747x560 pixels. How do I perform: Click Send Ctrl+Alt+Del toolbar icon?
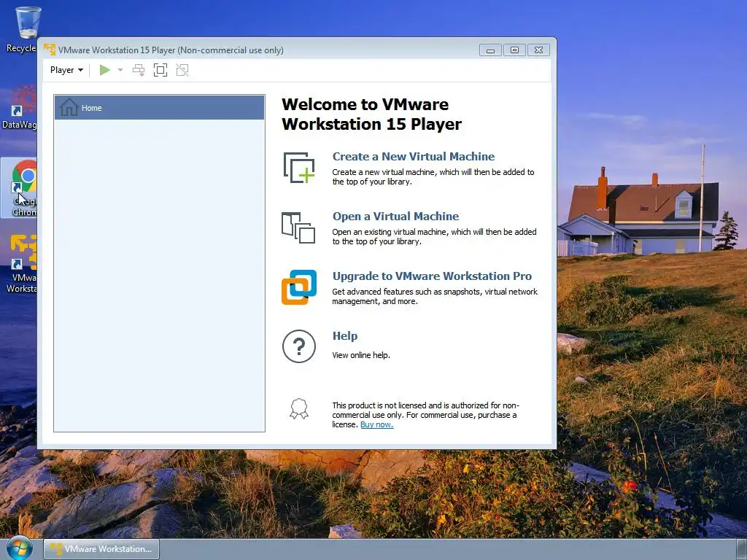tap(139, 71)
